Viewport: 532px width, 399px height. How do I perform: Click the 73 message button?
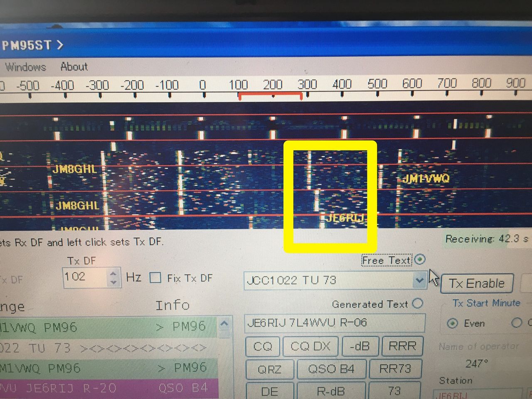pos(395,391)
